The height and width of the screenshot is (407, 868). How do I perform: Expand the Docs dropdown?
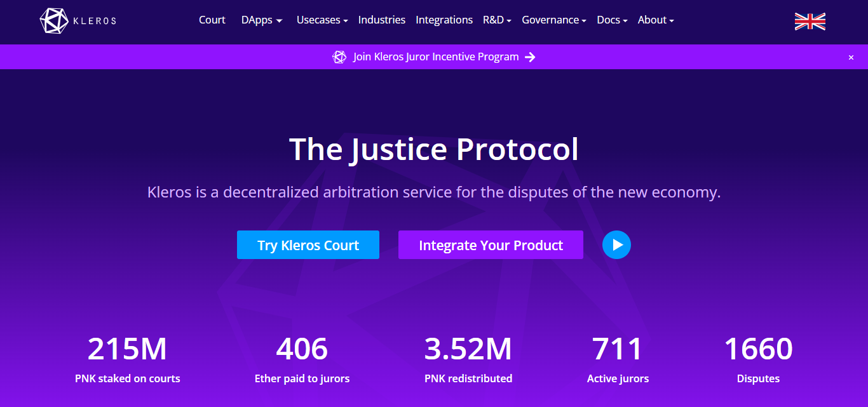612,20
